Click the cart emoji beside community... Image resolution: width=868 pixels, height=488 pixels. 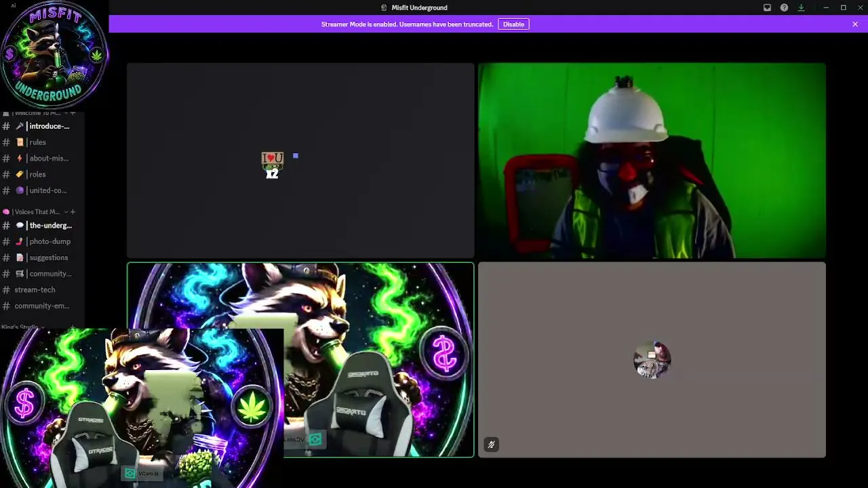[x=20, y=274]
